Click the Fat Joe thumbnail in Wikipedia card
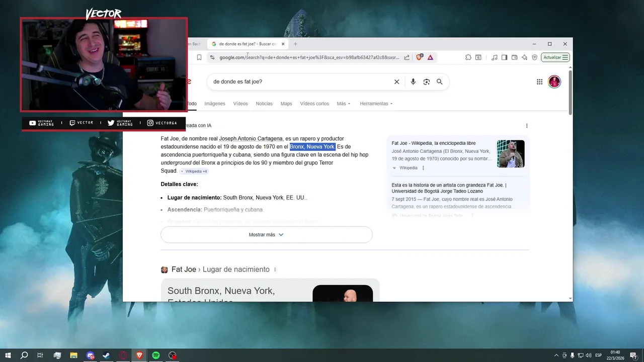 pos(511,154)
